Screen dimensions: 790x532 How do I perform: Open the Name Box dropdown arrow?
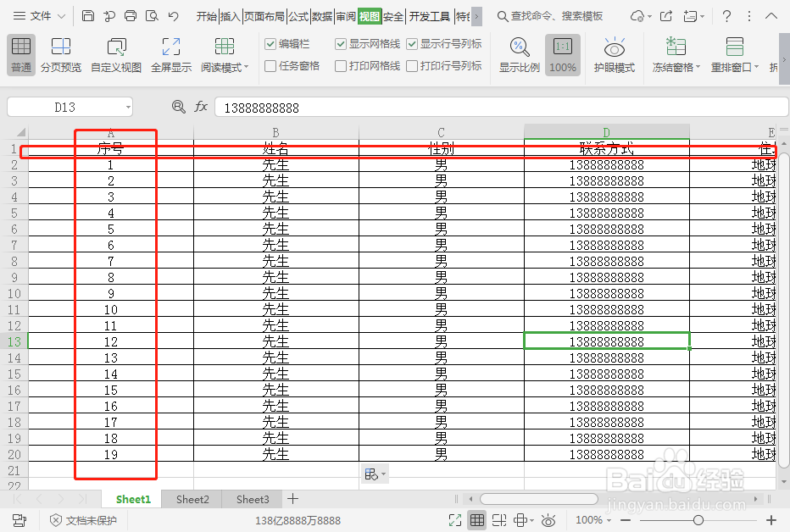click(128, 107)
